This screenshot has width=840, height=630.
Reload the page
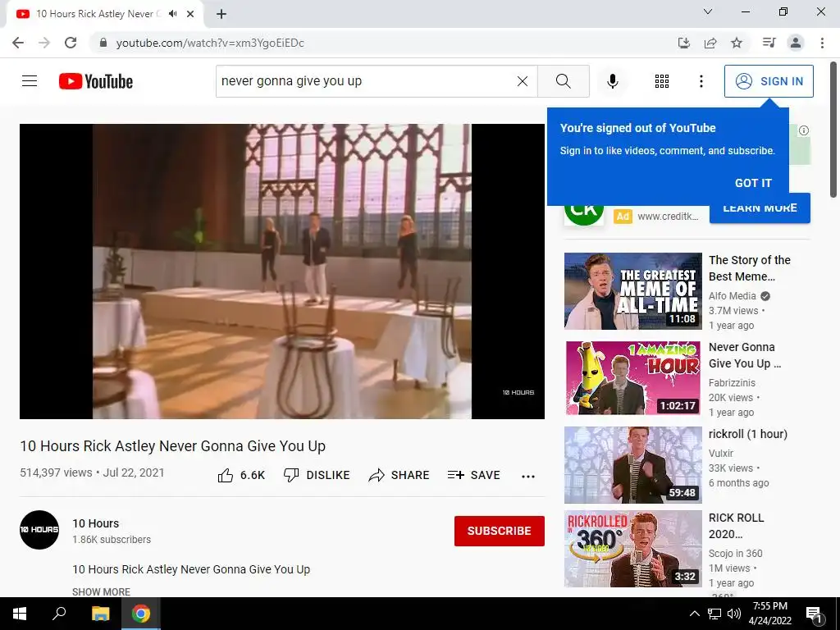pyautogui.click(x=71, y=43)
